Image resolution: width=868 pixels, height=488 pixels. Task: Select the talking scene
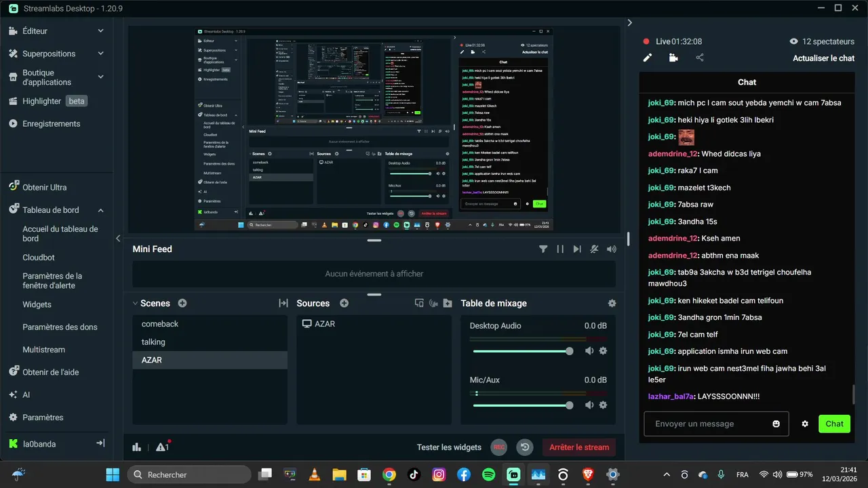coord(210,342)
